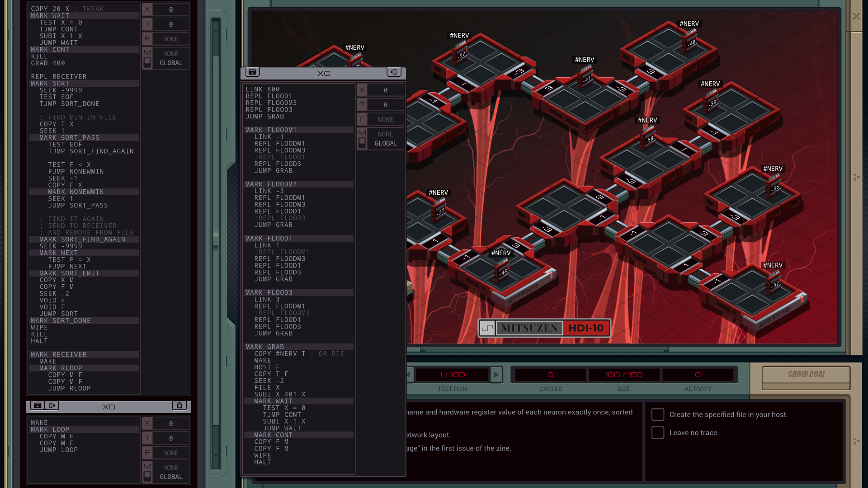The image size is (868, 488).
Task: Toggle top-left EXA M register mode switch
Action: (x=147, y=62)
